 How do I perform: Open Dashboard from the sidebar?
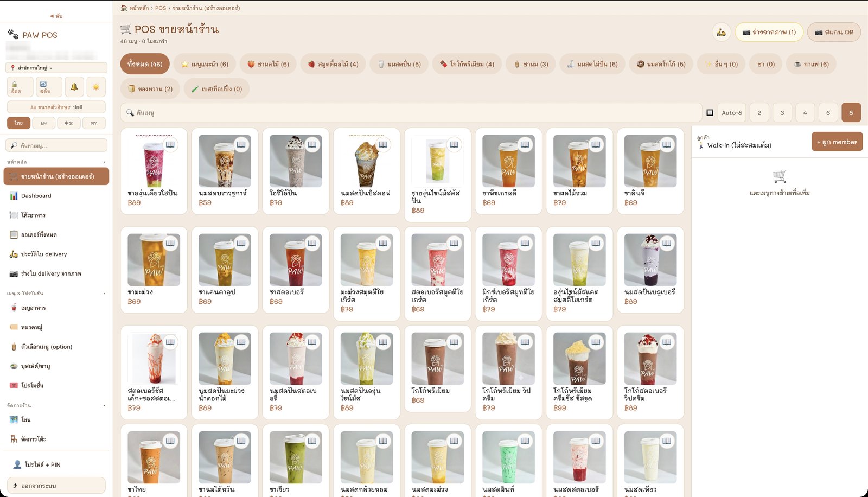pos(56,196)
